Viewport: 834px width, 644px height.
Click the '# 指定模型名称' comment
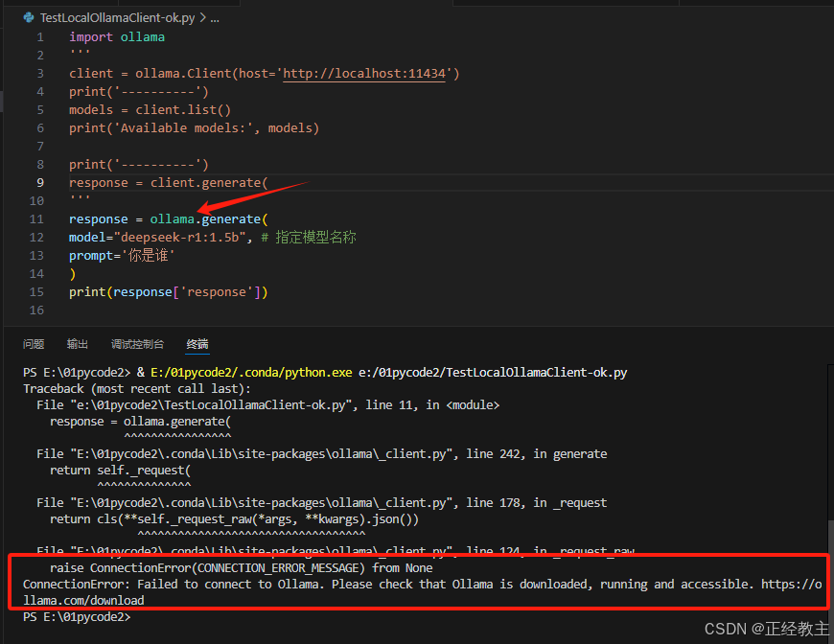pyautogui.click(x=309, y=237)
